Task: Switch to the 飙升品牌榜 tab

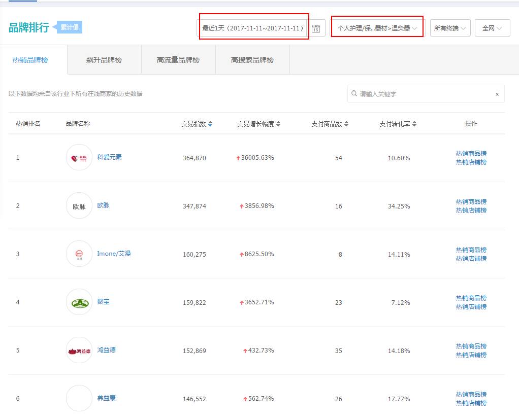Action: [x=104, y=60]
